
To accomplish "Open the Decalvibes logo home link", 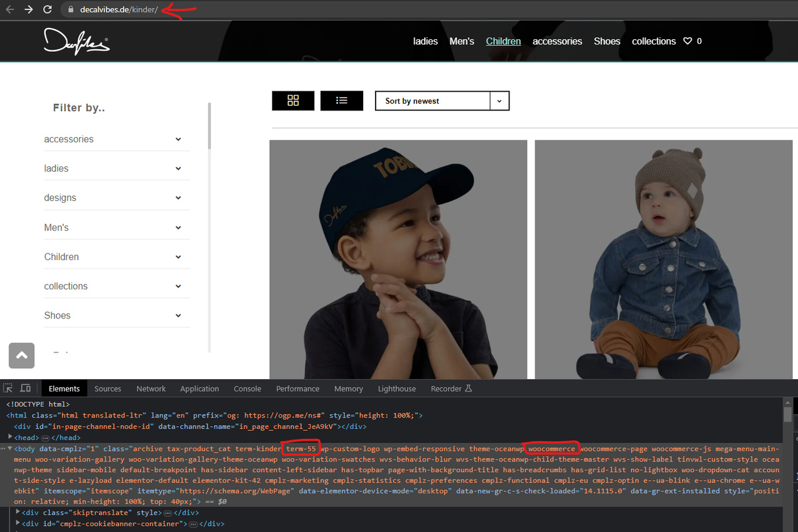I will [76, 41].
